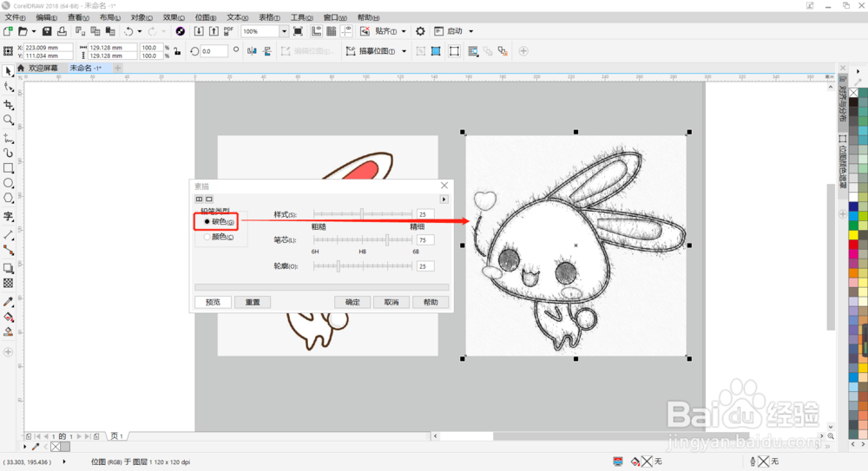Switch dialog to single-pane preview mode

pyautogui.click(x=209, y=200)
